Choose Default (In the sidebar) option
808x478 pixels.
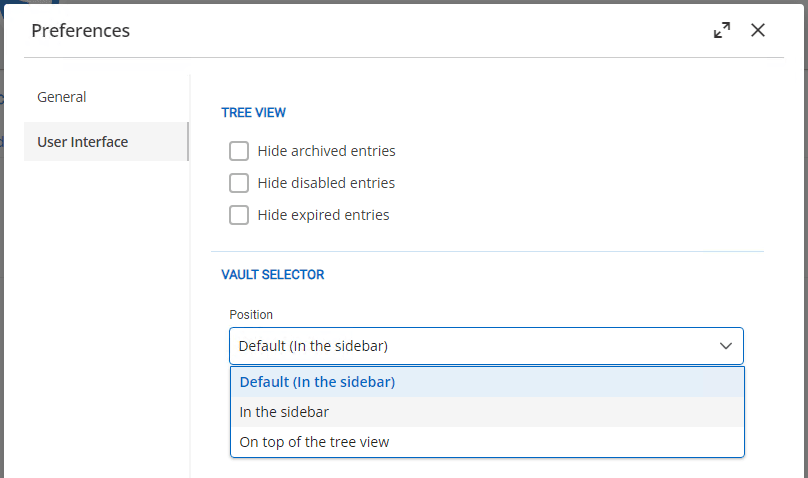tap(487, 382)
